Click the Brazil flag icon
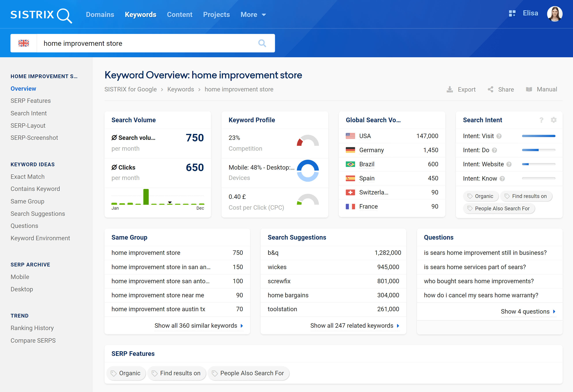The height and width of the screenshot is (392, 573). [350, 164]
